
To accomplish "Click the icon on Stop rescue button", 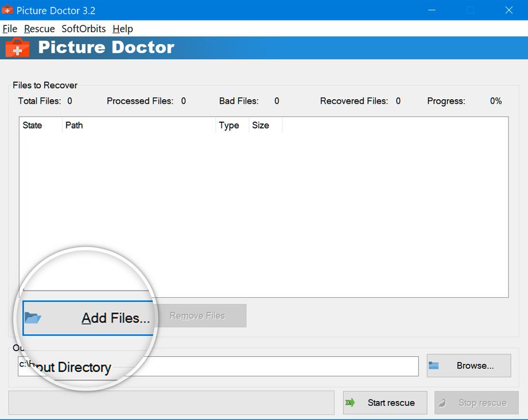I will pyautogui.click(x=442, y=403).
